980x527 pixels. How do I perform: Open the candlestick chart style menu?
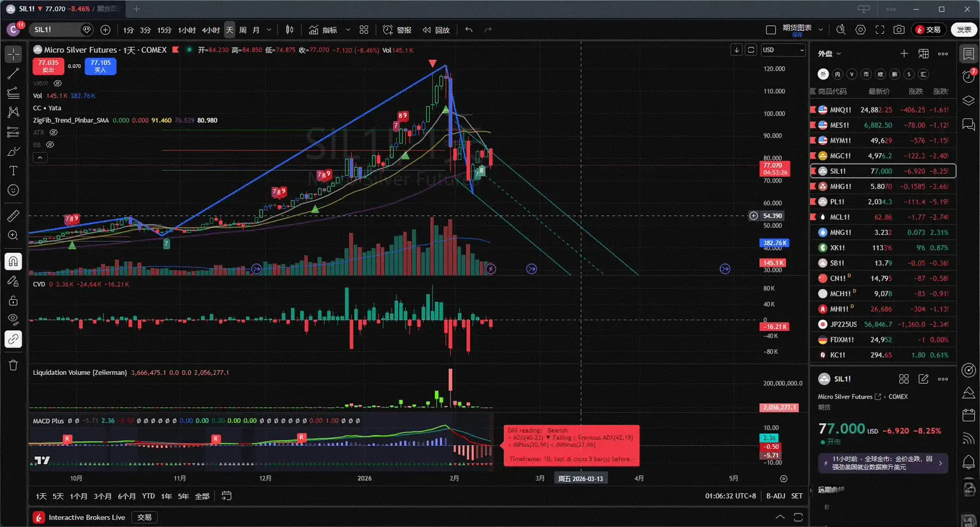tap(289, 30)
